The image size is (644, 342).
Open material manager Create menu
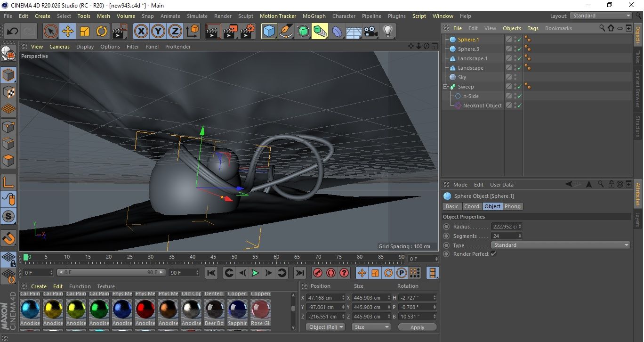(x=39, y=286)
